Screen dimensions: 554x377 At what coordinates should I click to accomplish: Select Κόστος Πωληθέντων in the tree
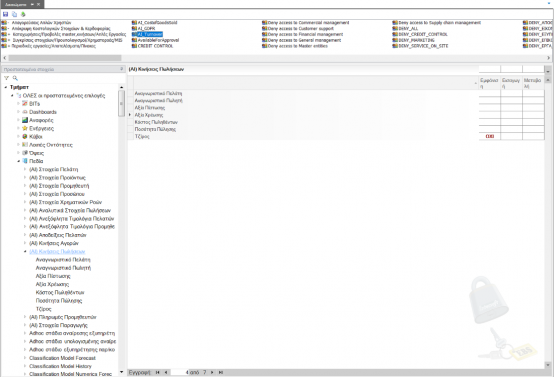pyautogui.click(x=60, y=293)
